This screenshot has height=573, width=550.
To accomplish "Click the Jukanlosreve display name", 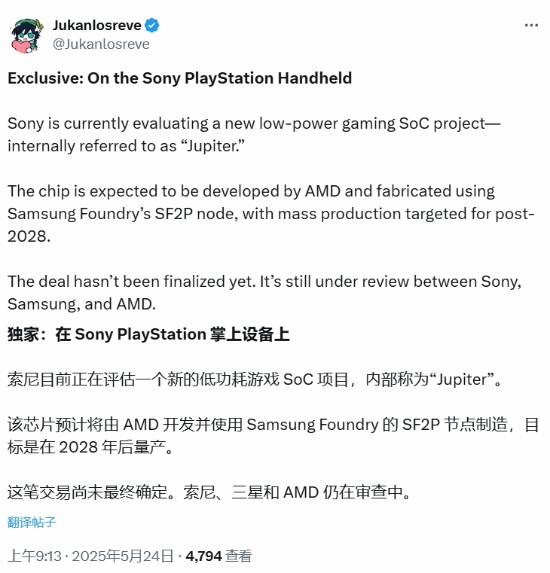I will 97,25.
